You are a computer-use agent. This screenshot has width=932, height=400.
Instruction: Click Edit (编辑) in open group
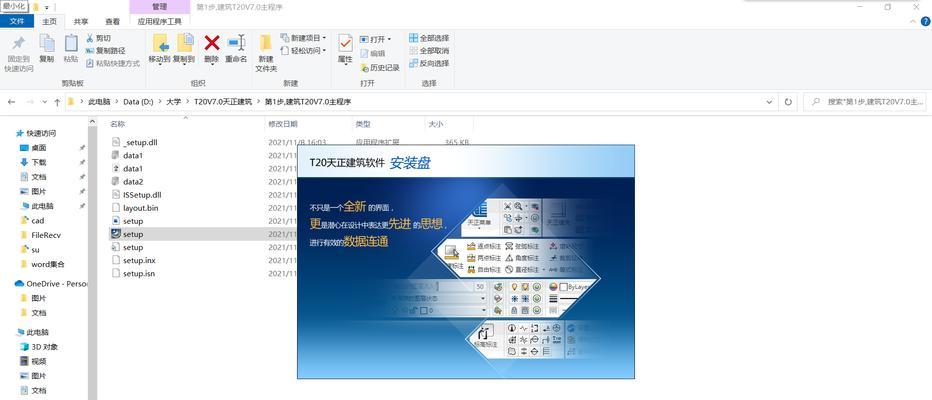pyautogui.click(x=372, y=53)
